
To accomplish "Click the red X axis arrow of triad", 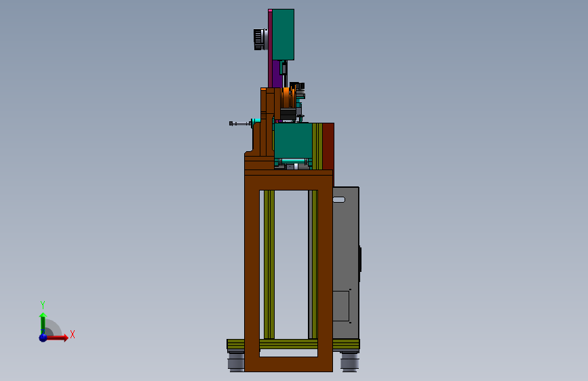I will (58, 338).
